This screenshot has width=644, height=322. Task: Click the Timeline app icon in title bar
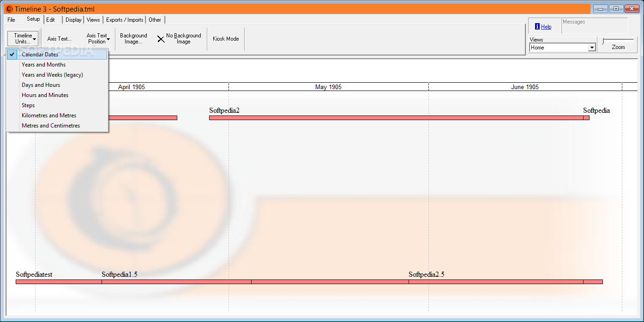[x=9, y=9]
